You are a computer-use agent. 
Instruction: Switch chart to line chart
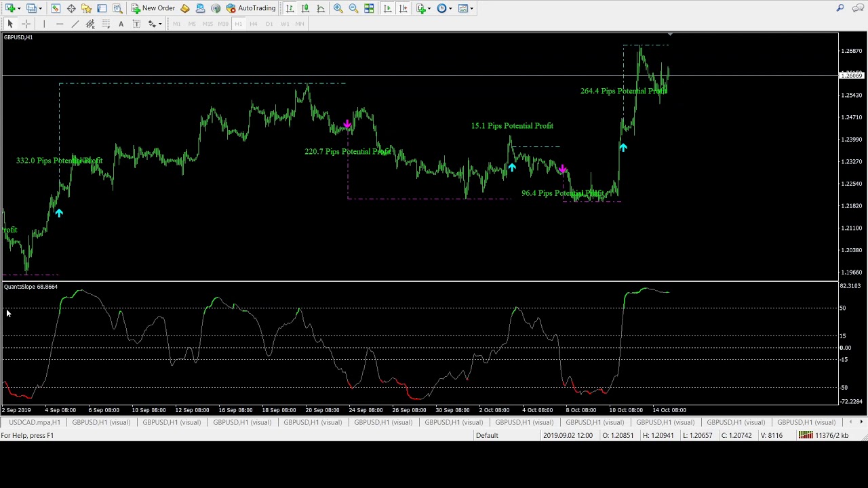(321, 8)
